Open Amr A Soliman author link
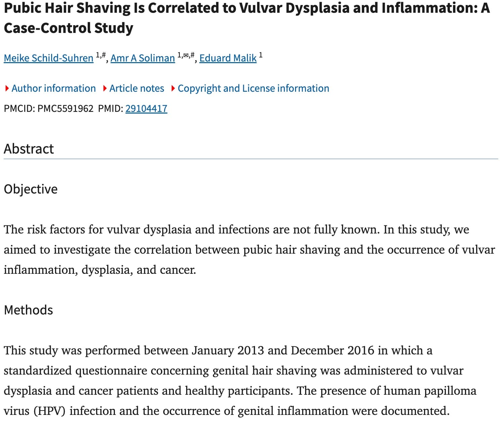This screenshot has height=428, width=504. (142, 58)
